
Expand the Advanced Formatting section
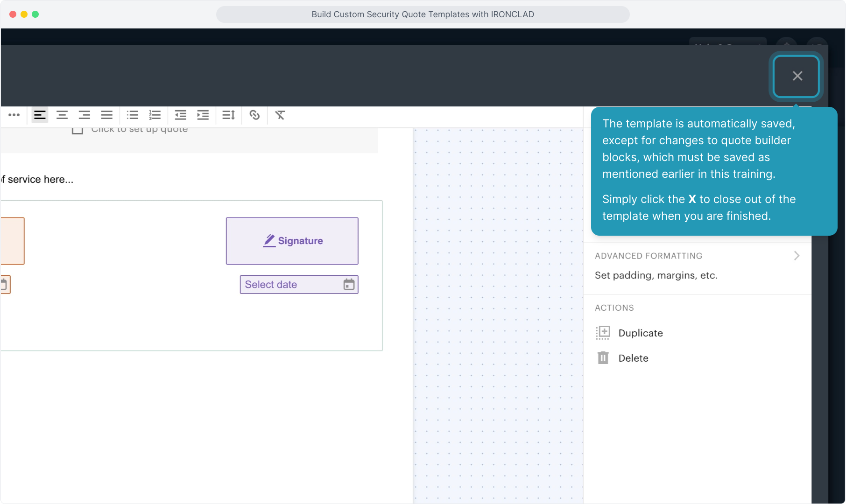(x=797, y=256)
